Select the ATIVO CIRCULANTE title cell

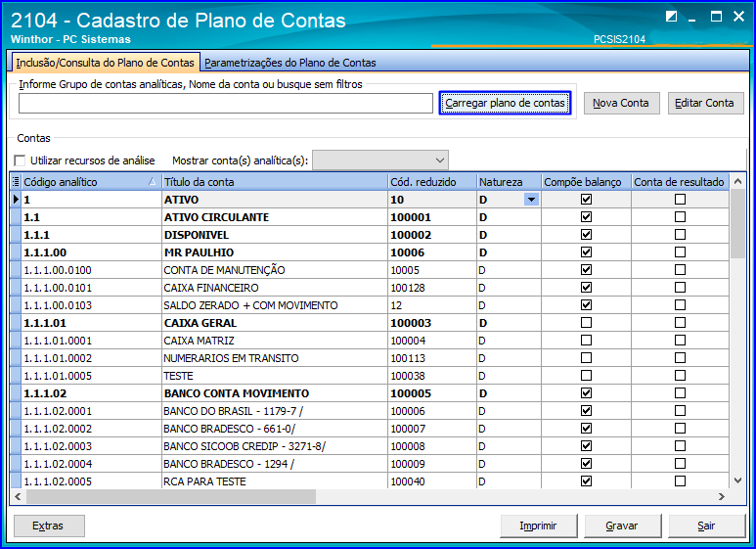pos(275,217)
